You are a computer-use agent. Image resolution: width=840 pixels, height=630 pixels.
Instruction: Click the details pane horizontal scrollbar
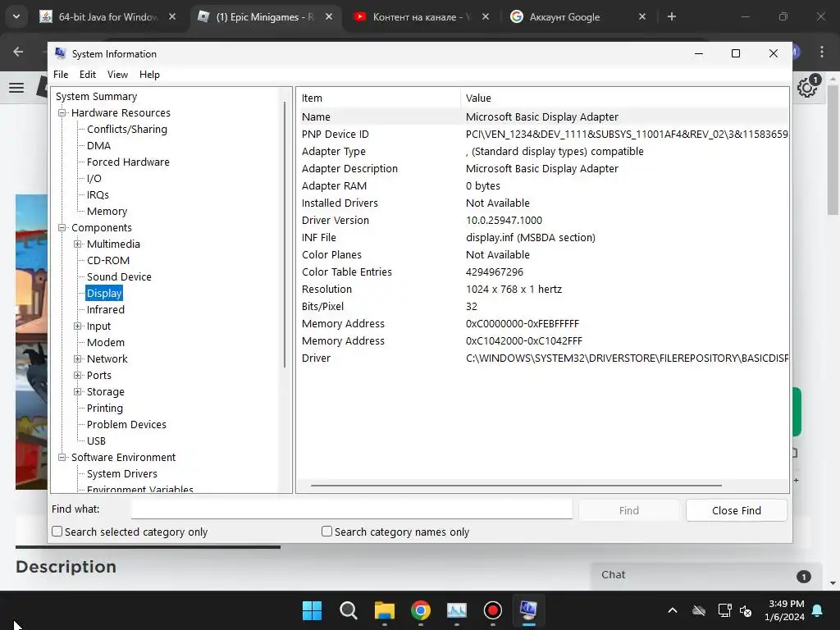516,486
